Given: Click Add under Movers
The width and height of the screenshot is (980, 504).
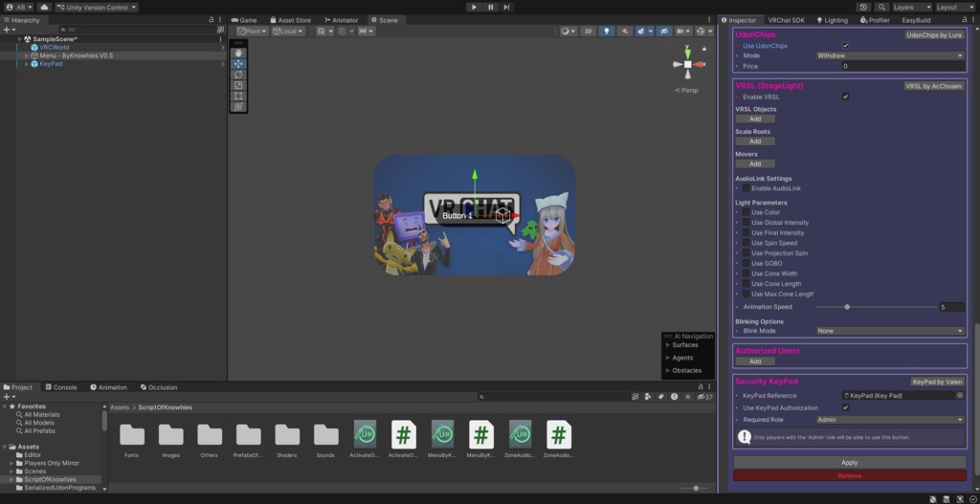Looking at the screenshot, I should click(x=755, y=164).
